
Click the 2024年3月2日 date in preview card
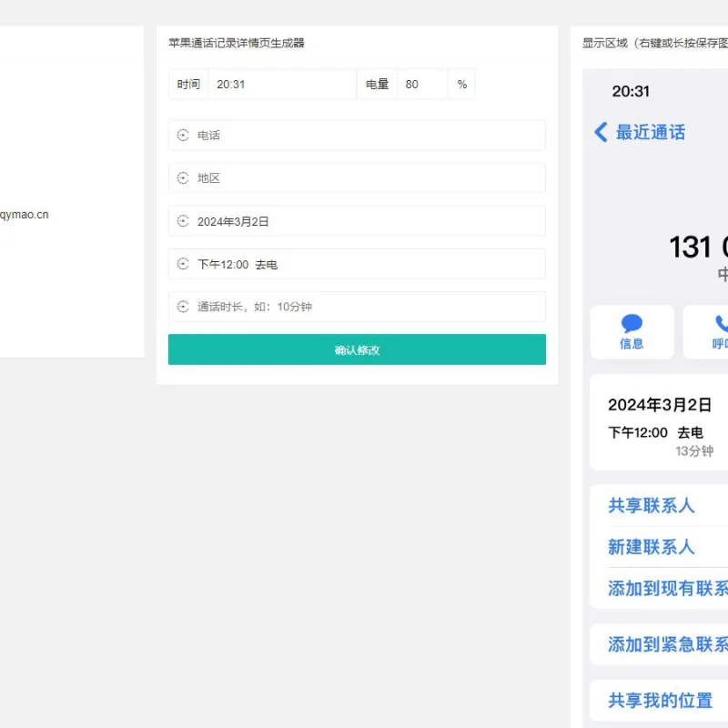point(660,404)
